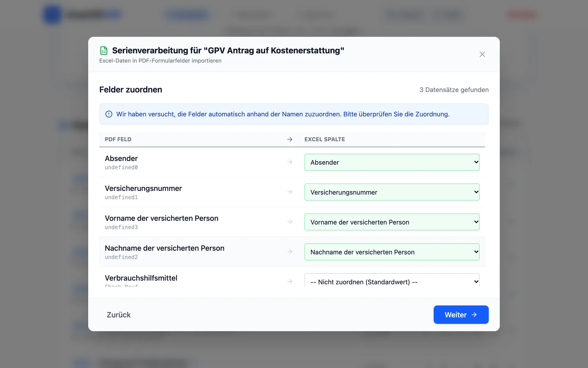Image resolution: width=588 pixels, height=368 pixels.
Task: Select the Absender PDF field label
Action: pos(121,159)
